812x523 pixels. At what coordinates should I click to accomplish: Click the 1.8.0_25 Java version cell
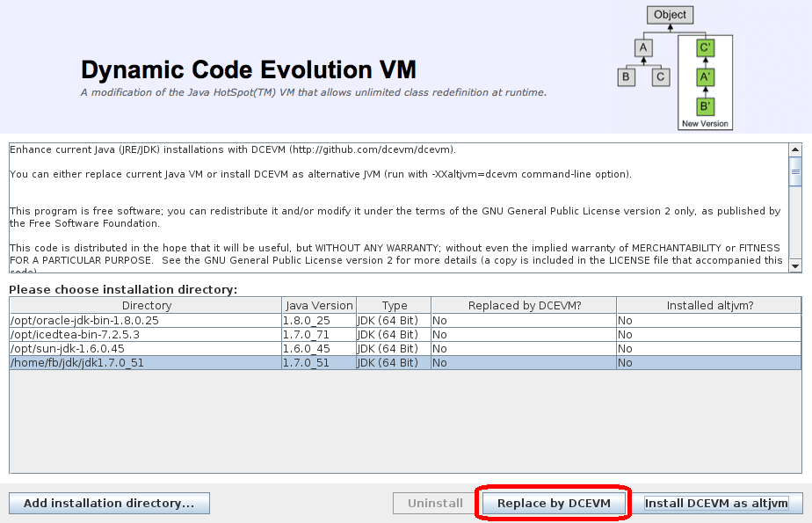click(x=319, y=321)
